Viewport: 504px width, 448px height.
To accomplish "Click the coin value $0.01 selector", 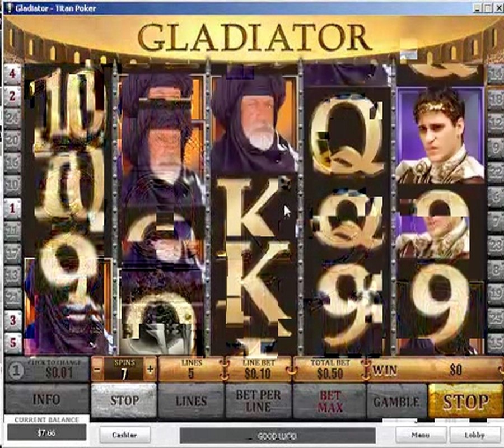I will [x=47, y=369].
